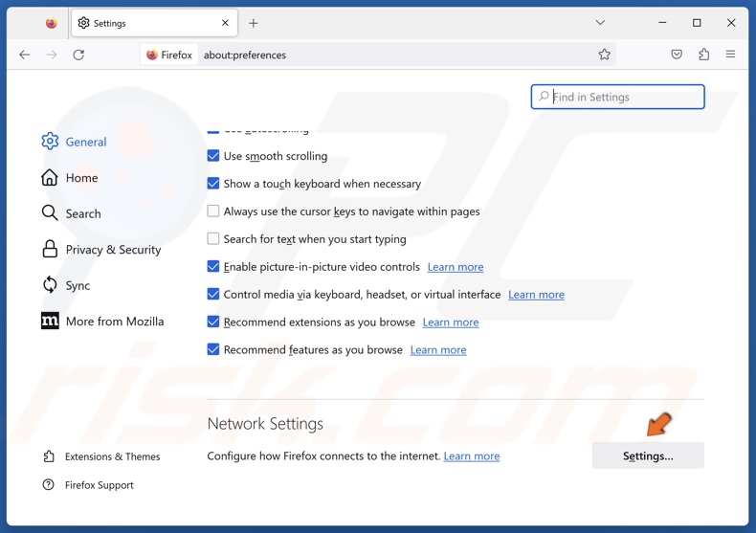This screenshot has width=756, height=533.
Task: Open a new tab with plus button
Action: click(x=254, y=23)
